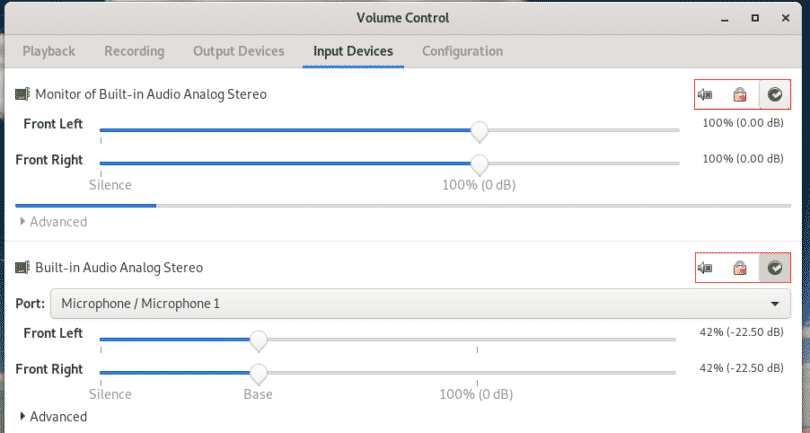Viewport: 810px width, 433px height.
Task: Open the Configuration tab
Action: click(x=462, y=51)
